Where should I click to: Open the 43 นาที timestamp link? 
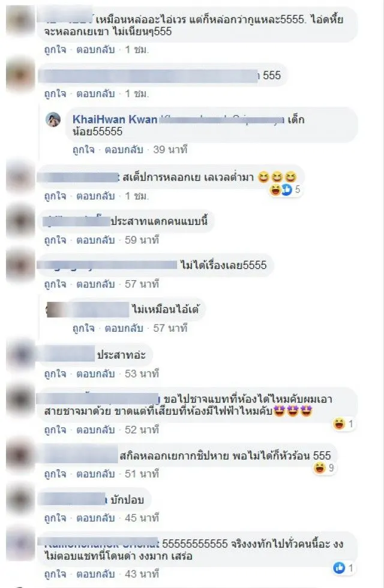pos(142,574)
